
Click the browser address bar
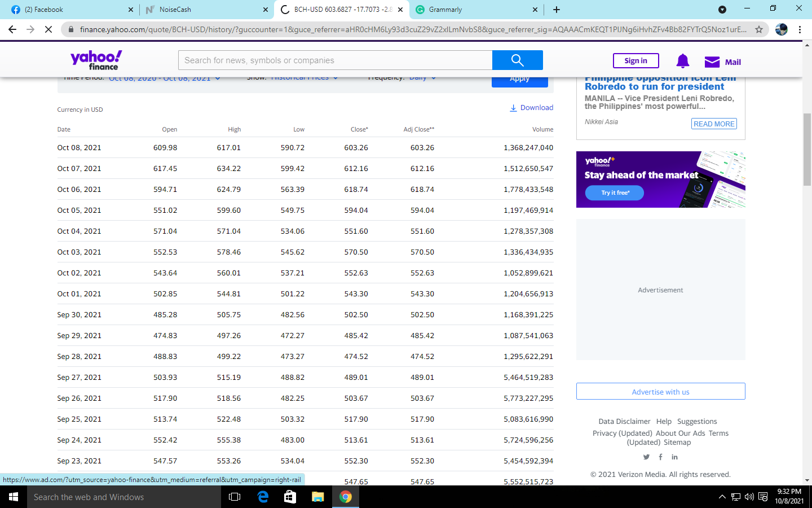(x=413, y=29)
